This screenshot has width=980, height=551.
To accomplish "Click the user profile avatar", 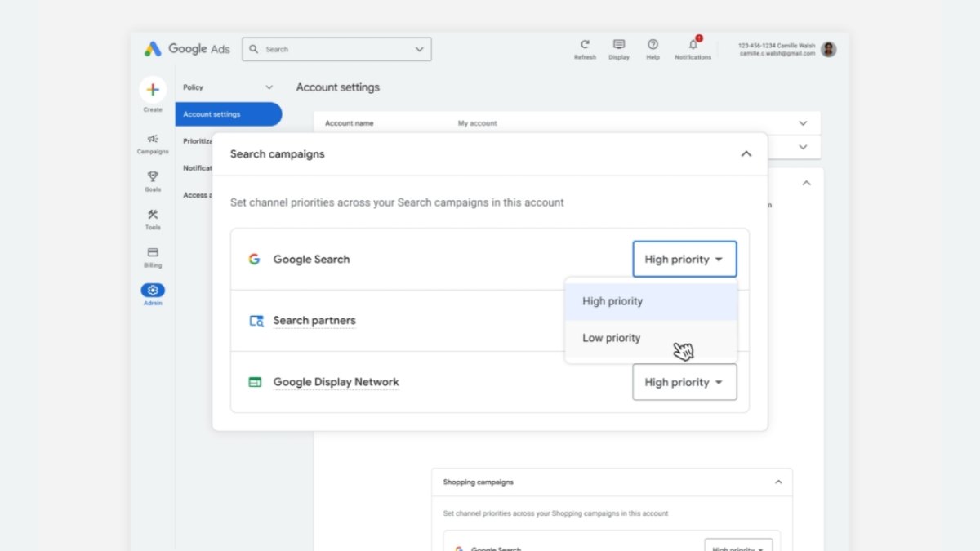I will tap(829, 49).
